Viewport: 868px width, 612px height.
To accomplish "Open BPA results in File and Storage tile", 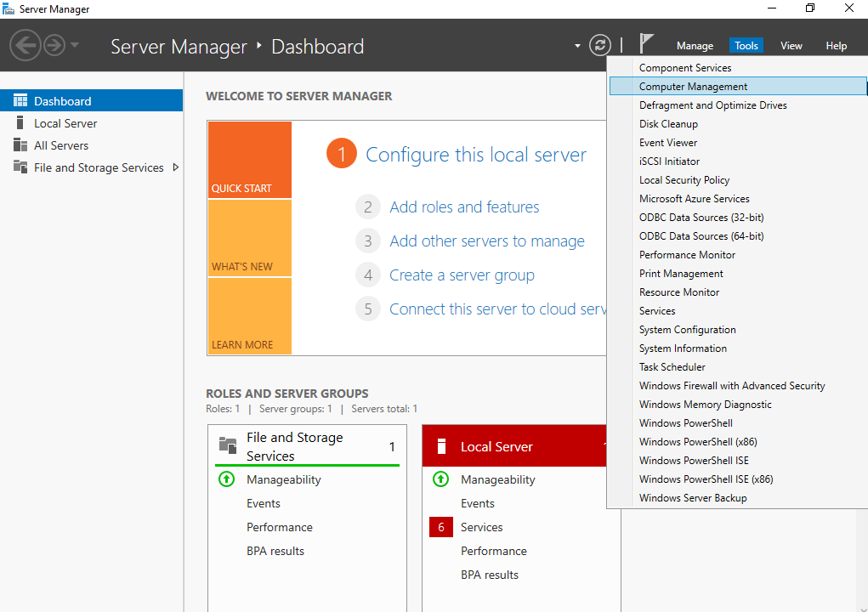I will 275,551.
